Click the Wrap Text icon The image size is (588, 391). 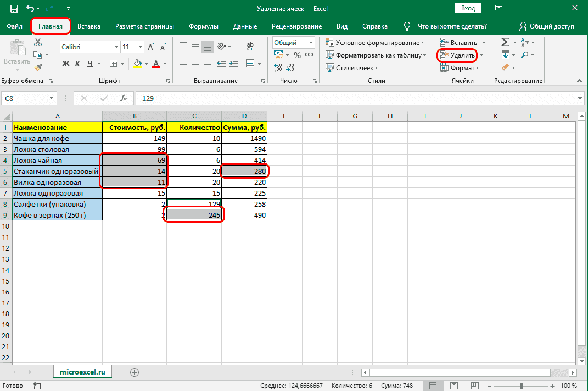click(x=250, y=47)
